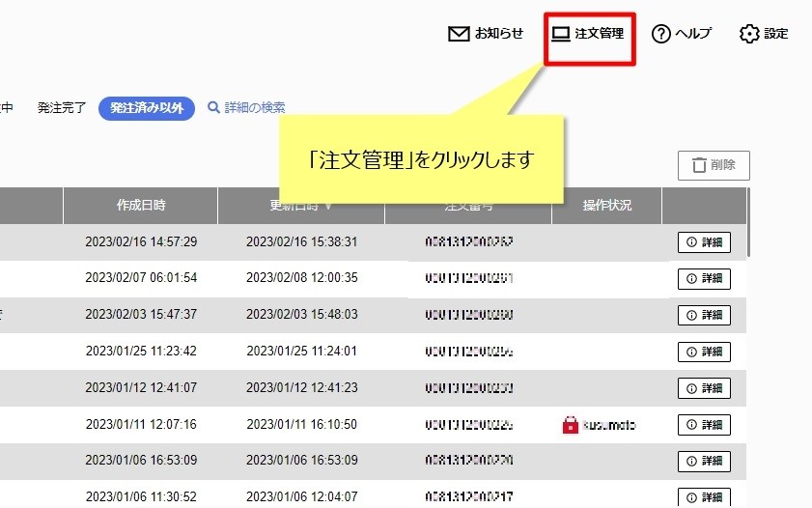The height and width of the screenshot is (508, 812).
Task: Click the 注文管理 monitor icon
Action: pos(561,34)
